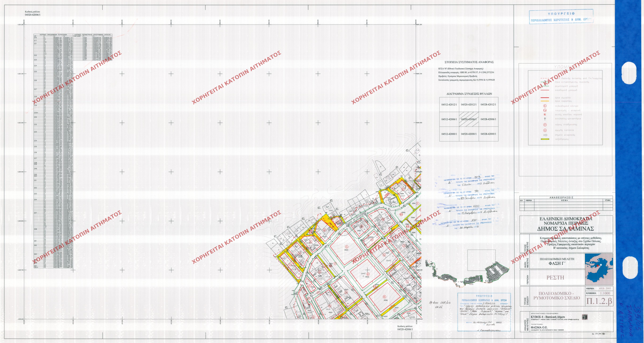
Task: Click the ΚΥΒΟΣ 4 cube logo
Action: [585, 317]
